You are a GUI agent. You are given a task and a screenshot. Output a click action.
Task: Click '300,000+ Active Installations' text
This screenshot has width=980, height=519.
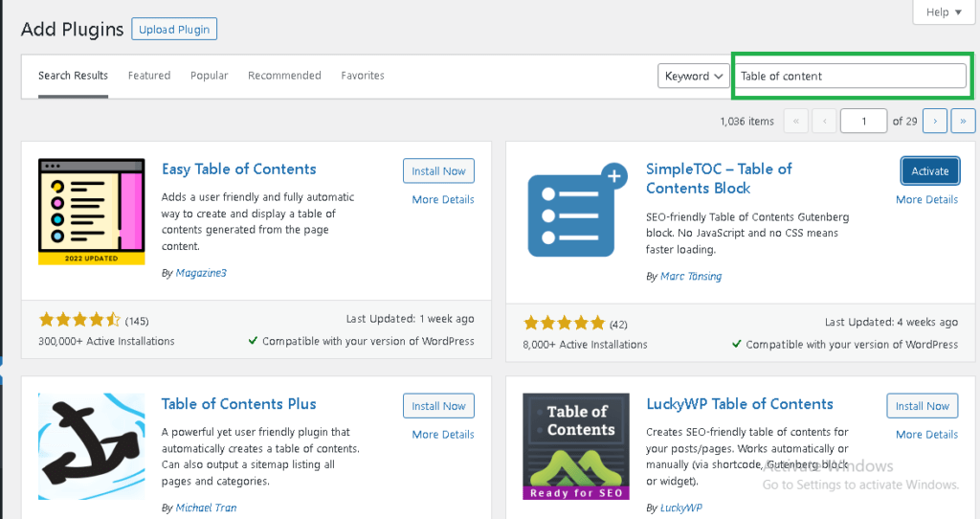click(106, 342)
